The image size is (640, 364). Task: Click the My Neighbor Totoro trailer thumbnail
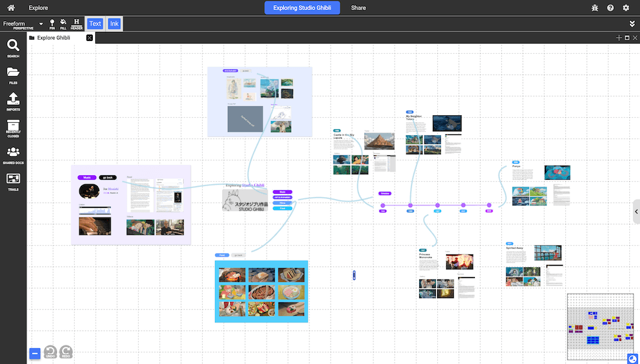point(447,123)
